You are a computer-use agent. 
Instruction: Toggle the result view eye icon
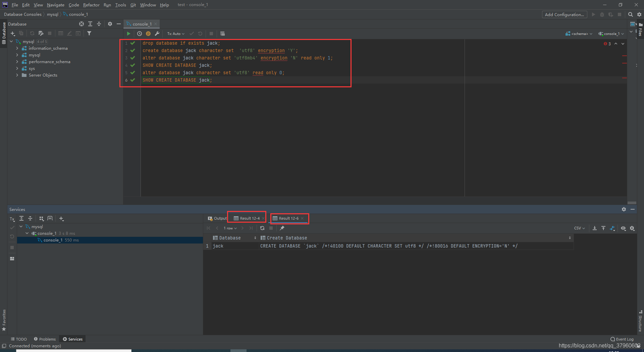click(623, 228)
